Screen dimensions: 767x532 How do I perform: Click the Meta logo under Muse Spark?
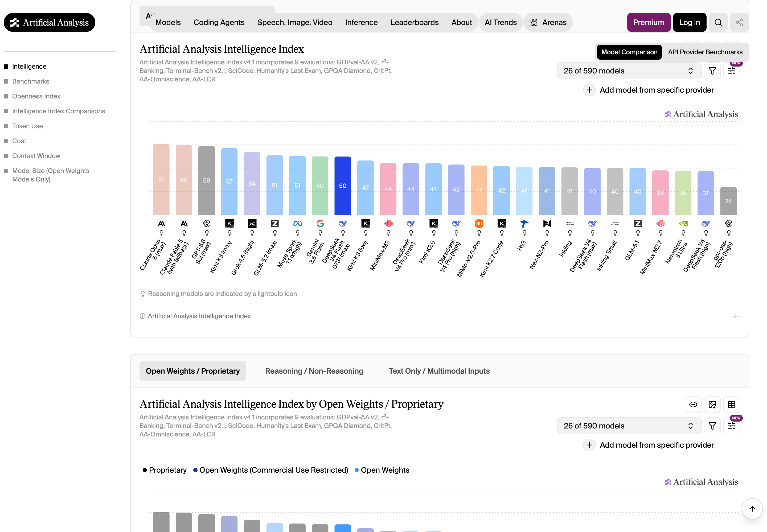[x=297, y=224]
